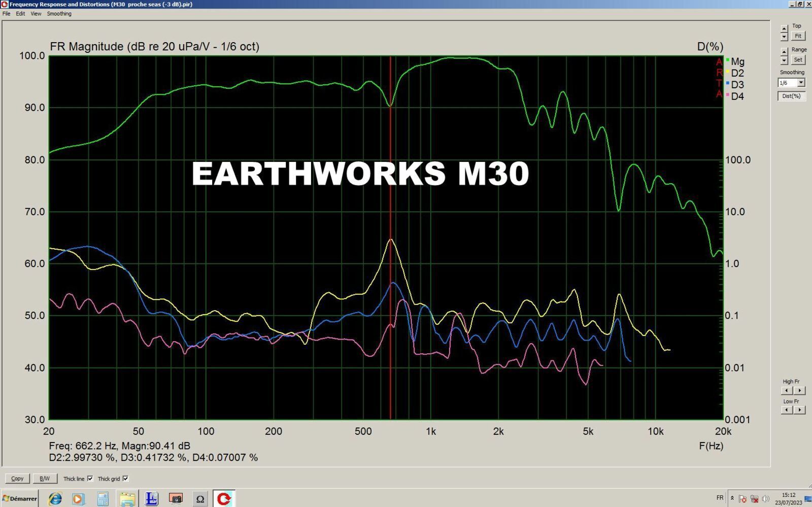812x507 pixels.
Task: Lower the Top level with down arrow
Action: pyautogui.click(x=784, y=37)
